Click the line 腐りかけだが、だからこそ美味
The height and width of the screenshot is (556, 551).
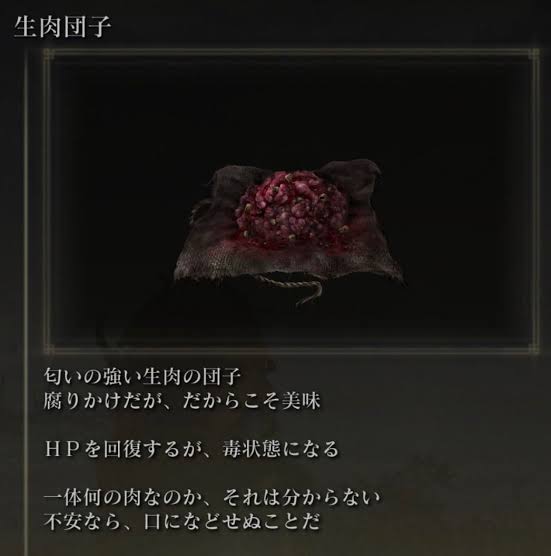click(182, 401)
